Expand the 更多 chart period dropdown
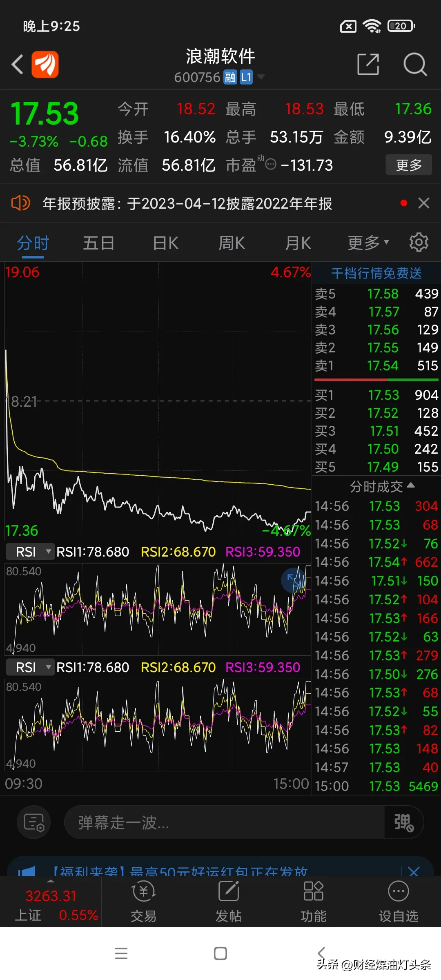Image resolution: width=441 pixels, height=980 pixels. (368, 243)
